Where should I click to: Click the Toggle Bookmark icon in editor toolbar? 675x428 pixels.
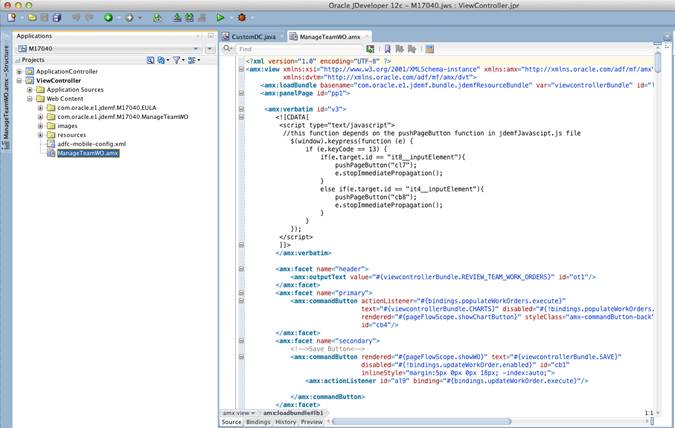coord(387,49)
